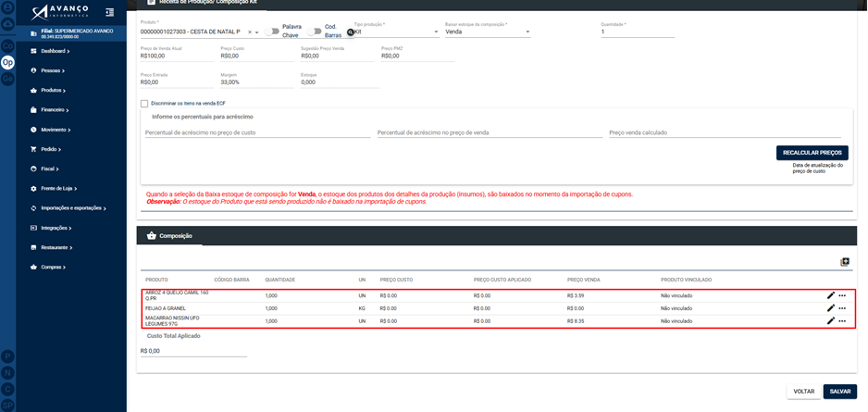The height and width of the screenshot is (412, 868).
Task: Click the product search magnifier icon
Action: coord(350,32)
